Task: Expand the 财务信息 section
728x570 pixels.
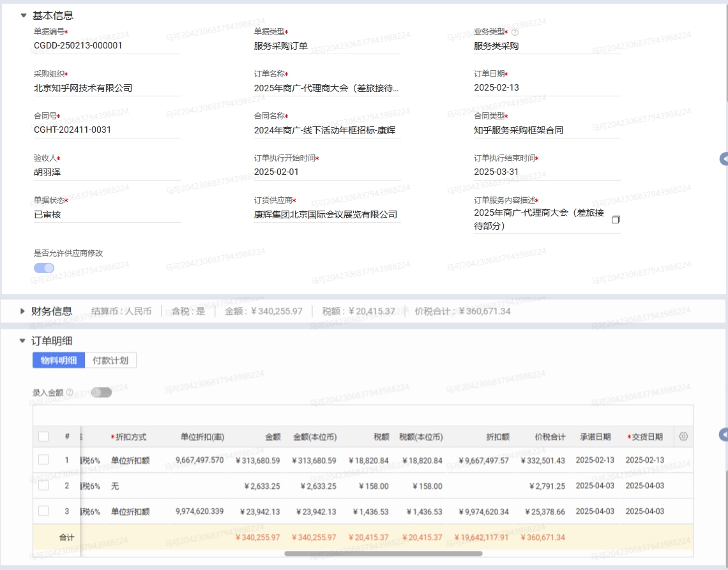Action: pos(23,311)
